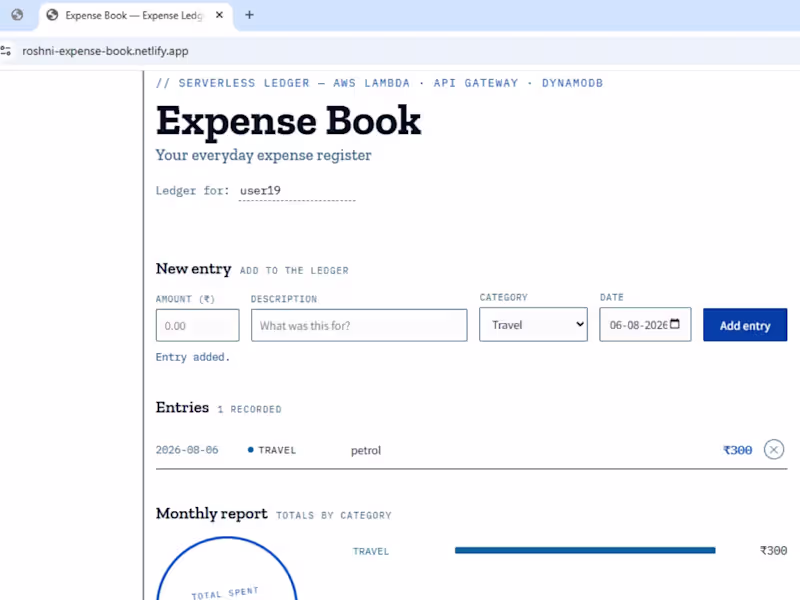800x600 pixels.
Task: Click the globe icon left of tab
Action: 17,15
